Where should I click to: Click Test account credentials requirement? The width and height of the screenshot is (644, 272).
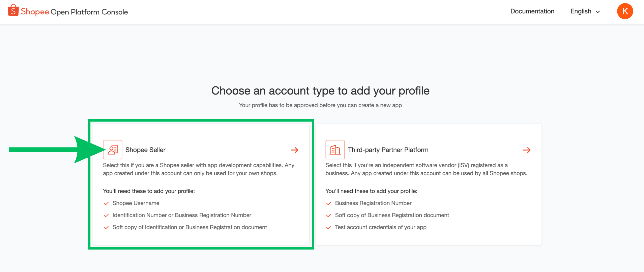click(x=381, y=227)
